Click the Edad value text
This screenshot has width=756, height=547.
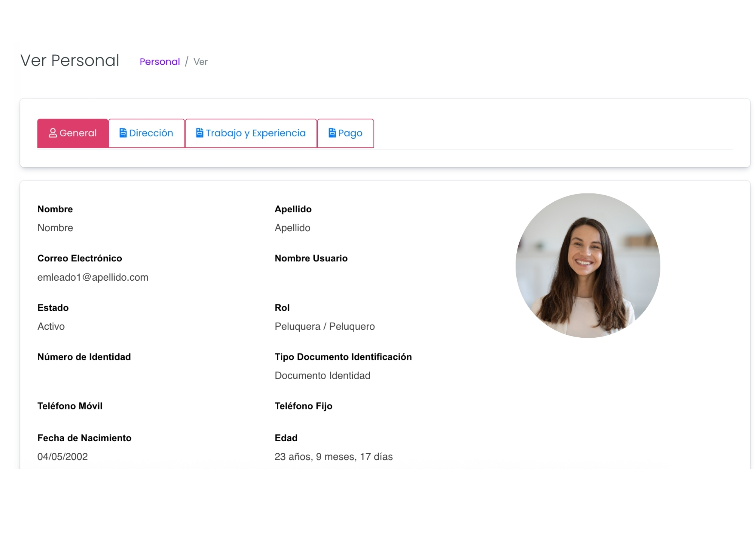click(334, 457)
